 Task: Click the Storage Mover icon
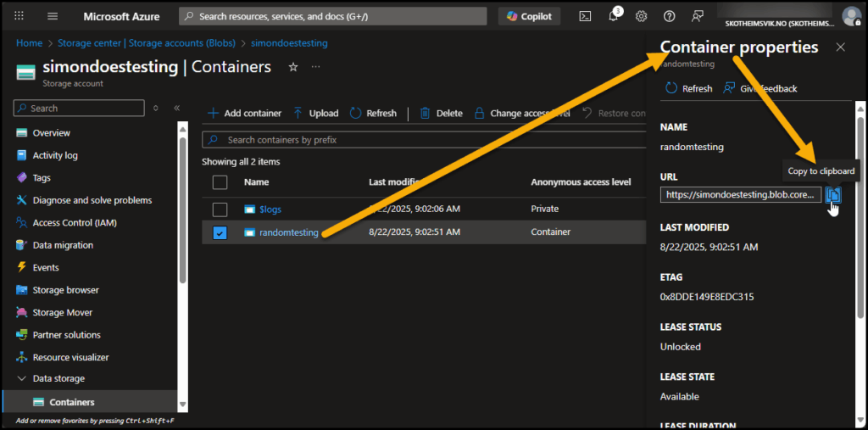pyautogui.click(x=22, y=312)
